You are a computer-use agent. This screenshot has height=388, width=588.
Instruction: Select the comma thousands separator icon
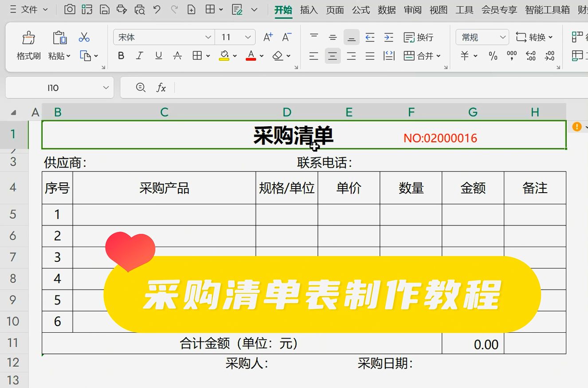[511, 56]
